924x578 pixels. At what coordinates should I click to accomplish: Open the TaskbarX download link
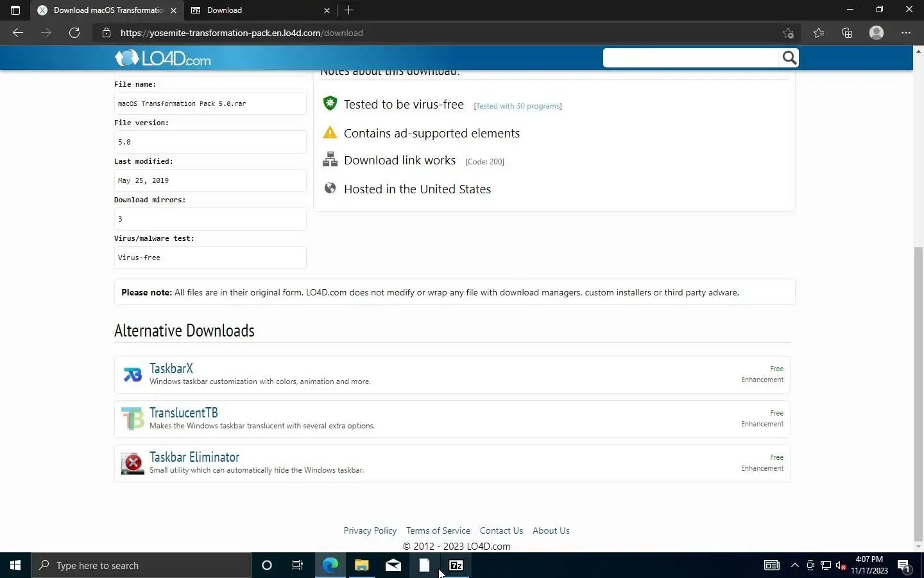[171, 368]
